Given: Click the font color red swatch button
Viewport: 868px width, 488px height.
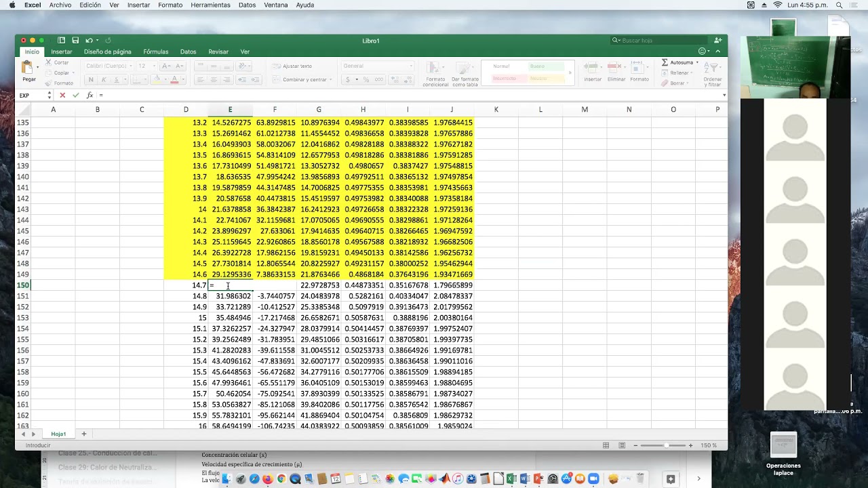Looking at the screenshot, I should [x=174, y=79].
